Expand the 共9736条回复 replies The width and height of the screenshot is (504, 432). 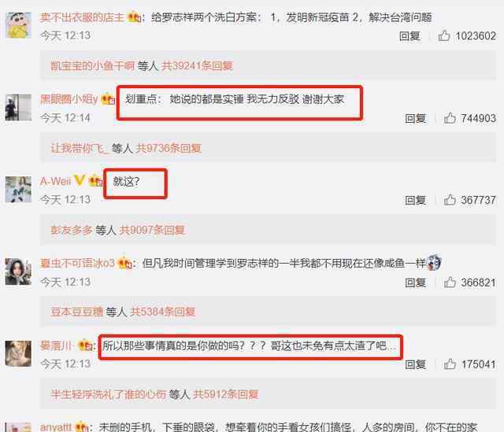click(169, 148)
